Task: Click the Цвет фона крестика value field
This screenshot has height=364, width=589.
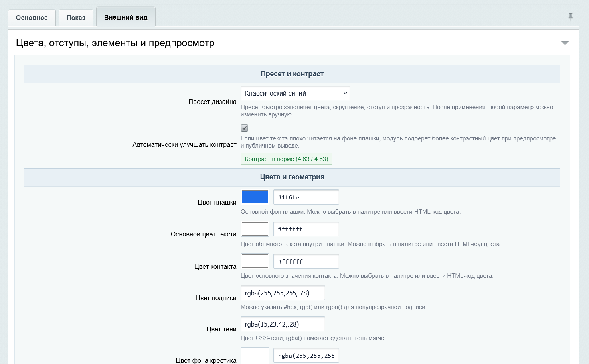Action: pos(306,355)
